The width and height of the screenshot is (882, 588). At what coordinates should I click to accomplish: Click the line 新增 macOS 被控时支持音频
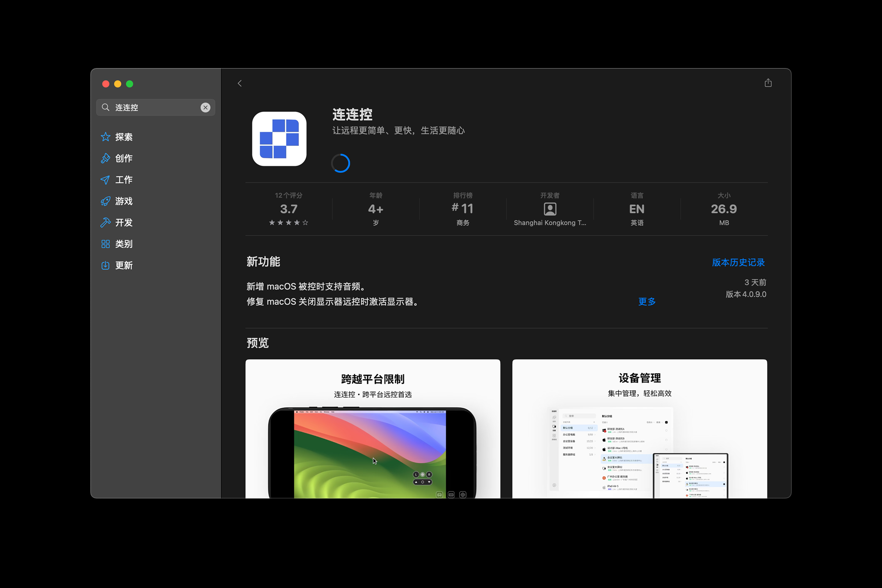coord(306,287)
